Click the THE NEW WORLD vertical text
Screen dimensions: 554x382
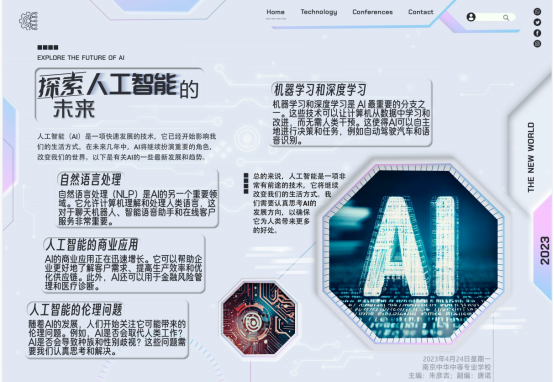click(x=531, y=158)
